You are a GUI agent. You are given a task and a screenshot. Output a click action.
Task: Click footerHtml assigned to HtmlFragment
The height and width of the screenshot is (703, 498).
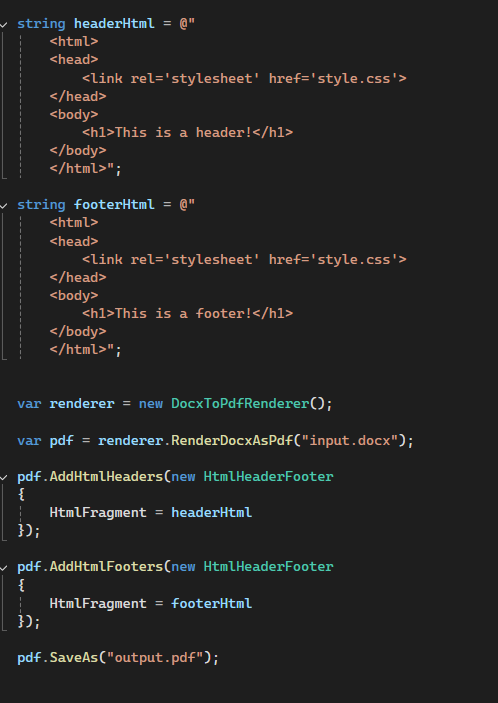click(212, 603)
